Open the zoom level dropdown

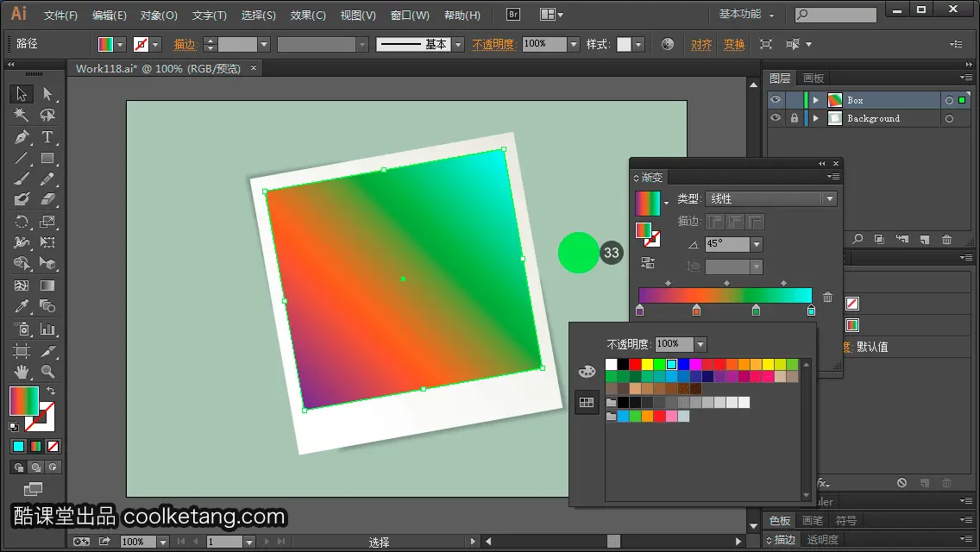tap(162, 542)
